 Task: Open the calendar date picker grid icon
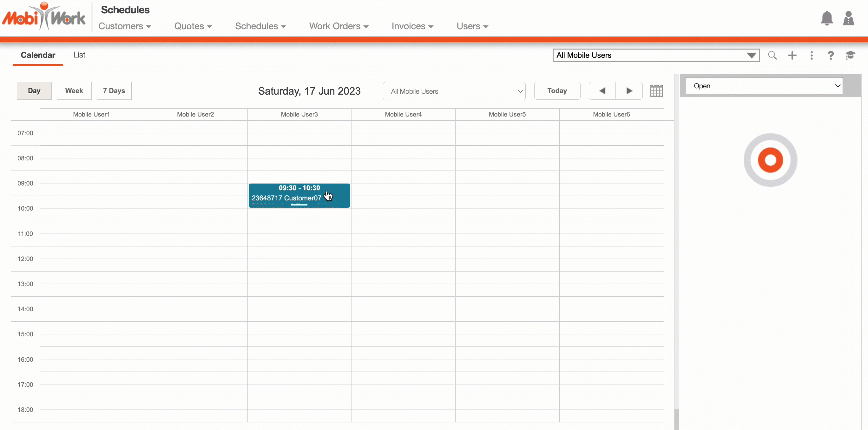pos(656,91)
